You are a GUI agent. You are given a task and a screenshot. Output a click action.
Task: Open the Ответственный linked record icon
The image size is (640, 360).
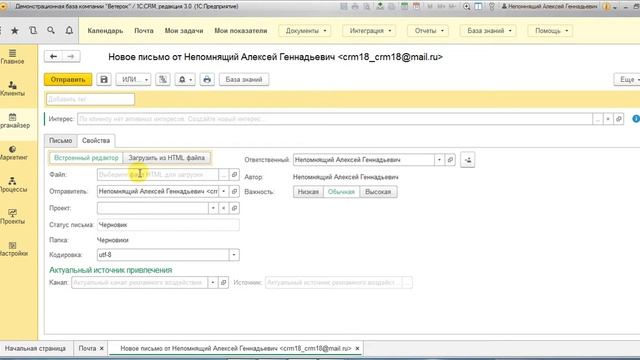coord(450,160)
